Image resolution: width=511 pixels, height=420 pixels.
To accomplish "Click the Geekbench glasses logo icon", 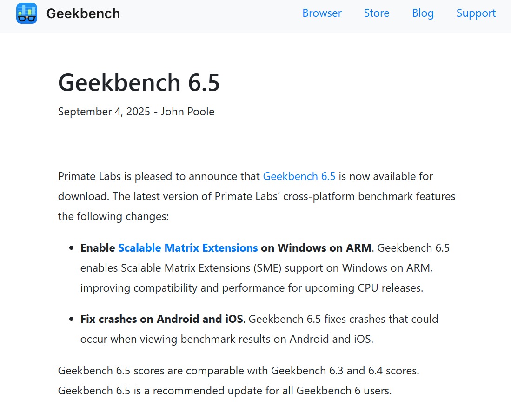I will tap(27, 13).
